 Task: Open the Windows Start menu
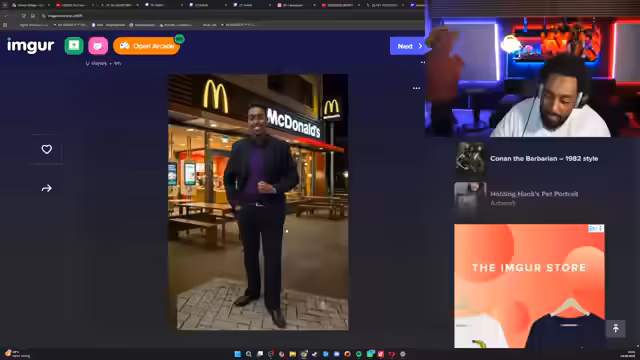(238, 354)
